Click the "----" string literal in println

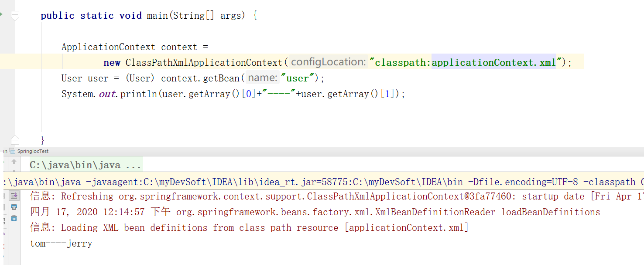[x=279, y=94]
